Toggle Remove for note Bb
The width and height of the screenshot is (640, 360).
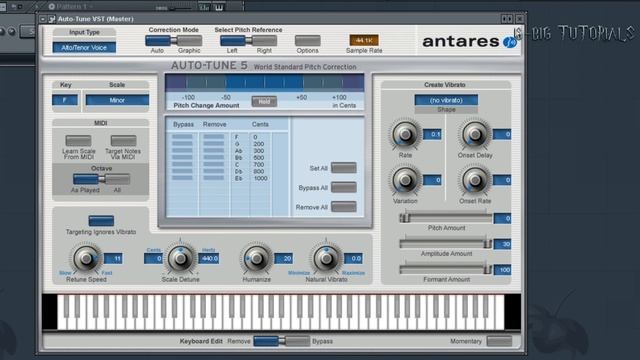tap(213, 157)
